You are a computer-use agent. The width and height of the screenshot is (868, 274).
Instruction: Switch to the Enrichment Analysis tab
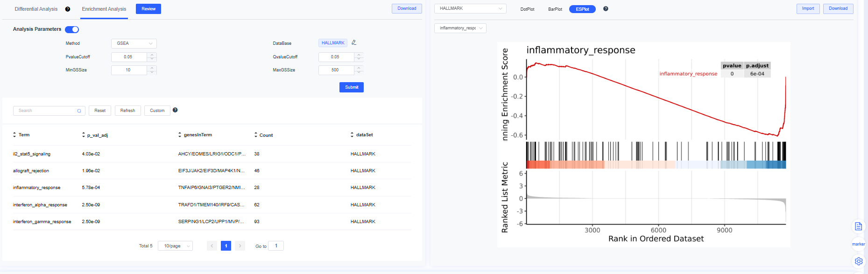(104, 9)
